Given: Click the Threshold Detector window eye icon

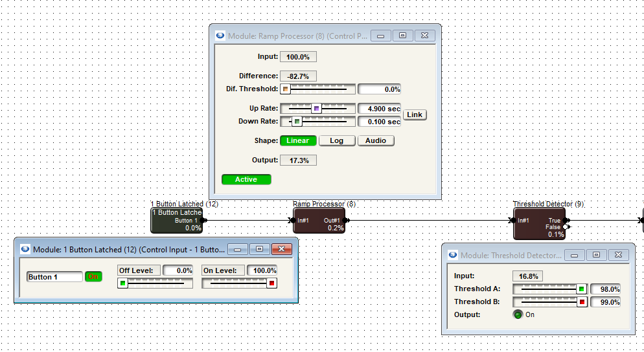Looking at the screenshot, I should point(453,256).
